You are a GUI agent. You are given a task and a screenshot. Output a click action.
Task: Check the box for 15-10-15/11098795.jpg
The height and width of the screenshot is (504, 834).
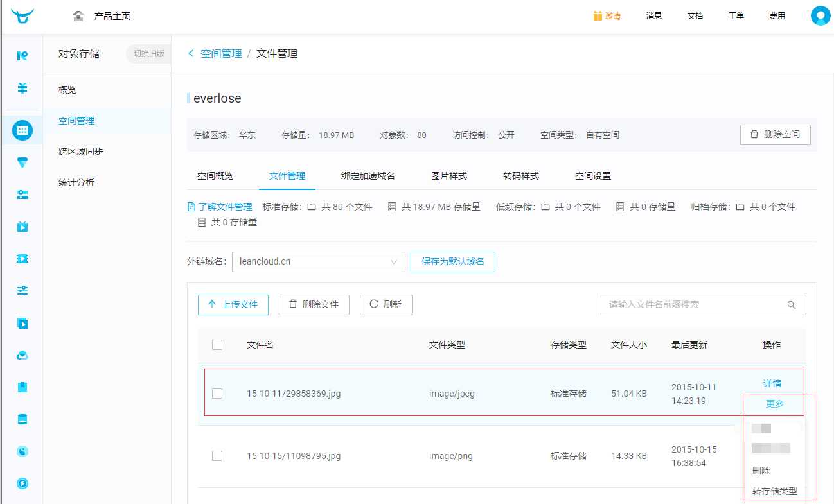pyautogui.click(x=217, y=456)
